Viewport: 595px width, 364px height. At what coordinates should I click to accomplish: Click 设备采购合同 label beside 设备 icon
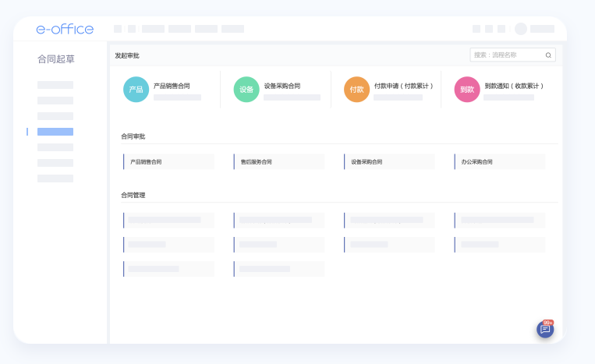pyautogui.click(x=282, y=86)
